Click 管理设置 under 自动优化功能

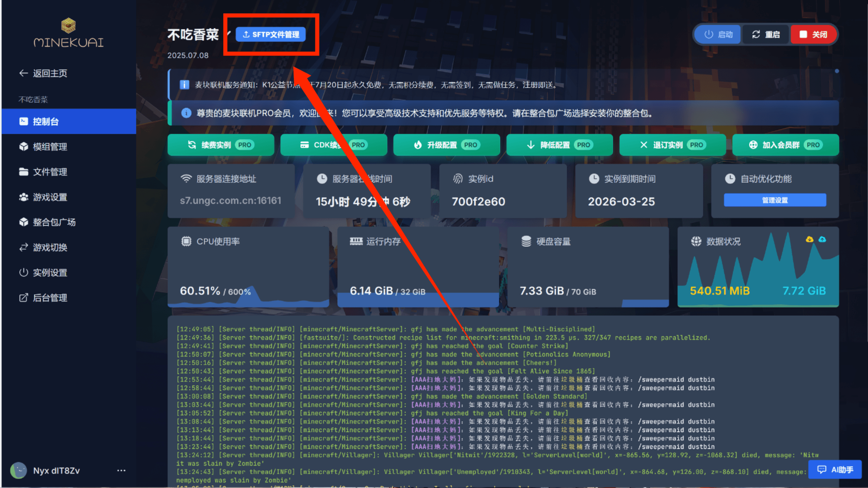pyautogui.click(x=774, y=200)
